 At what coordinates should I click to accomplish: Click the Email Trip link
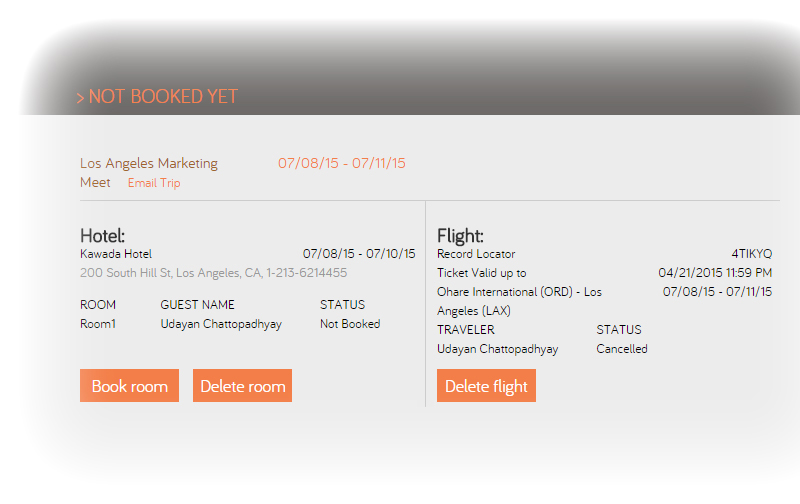click(x=154, y=183)
